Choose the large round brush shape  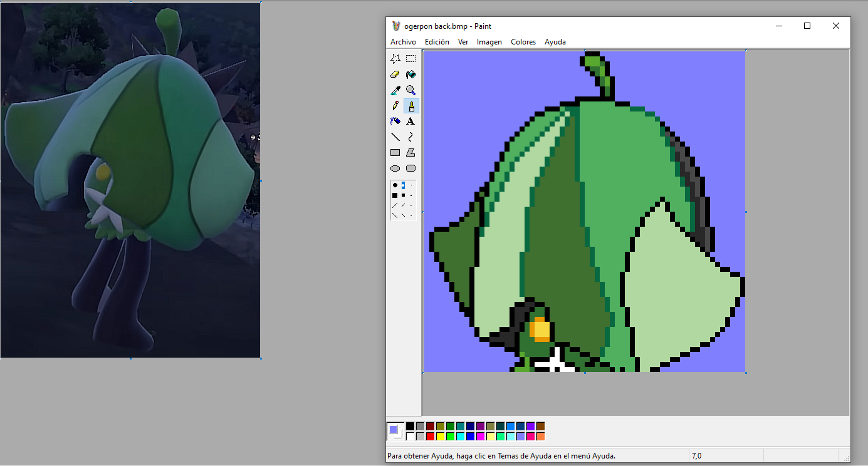click(x=395, y=185)
